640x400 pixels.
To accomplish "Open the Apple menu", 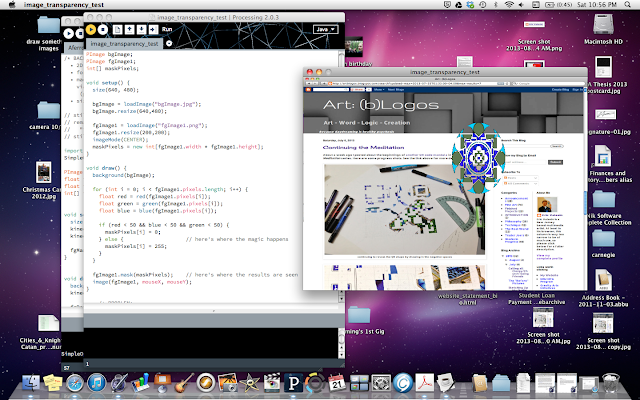I will (x=11, y=4).
